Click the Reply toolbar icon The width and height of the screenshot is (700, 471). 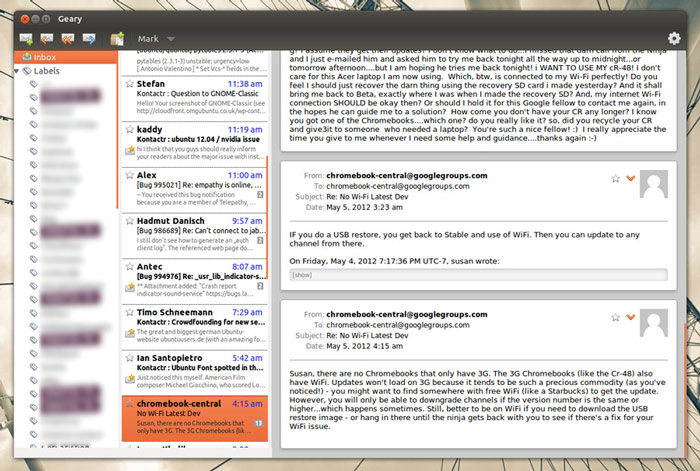[48, 39]
